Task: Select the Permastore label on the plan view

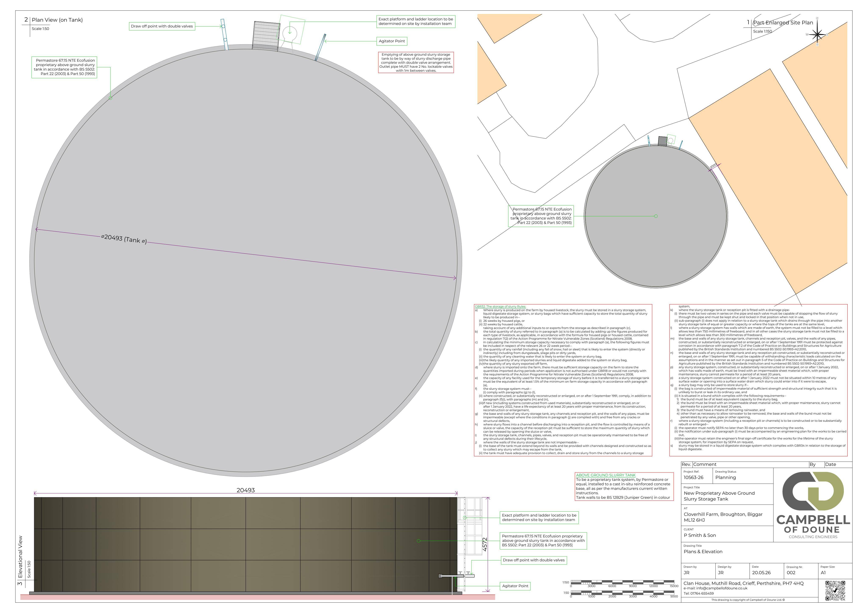Action: pyautogui.click(x=64, y=67)
